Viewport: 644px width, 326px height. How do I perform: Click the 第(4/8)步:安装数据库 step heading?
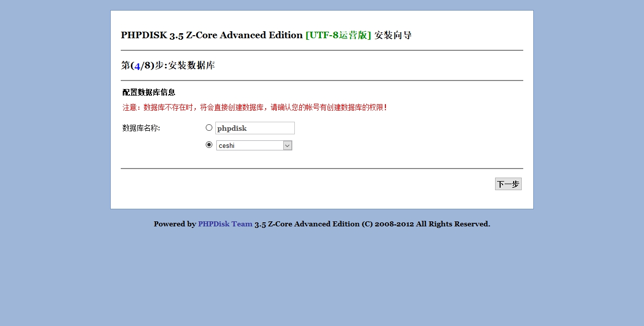[x=168, y=65]
